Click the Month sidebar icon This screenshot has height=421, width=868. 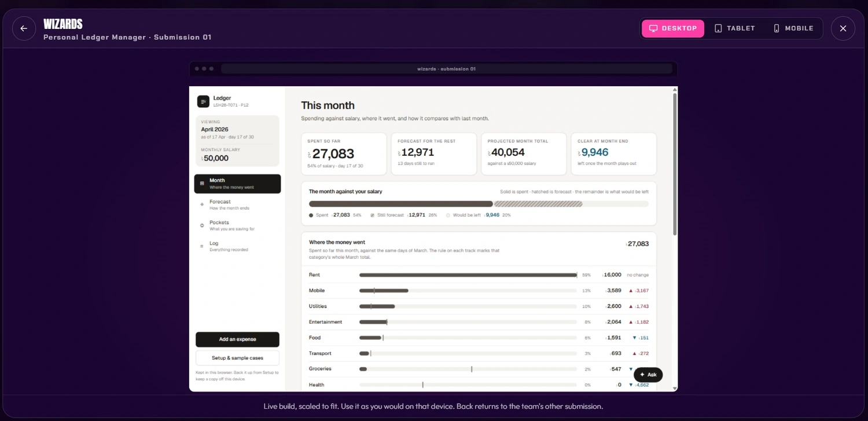coord(202,184)
